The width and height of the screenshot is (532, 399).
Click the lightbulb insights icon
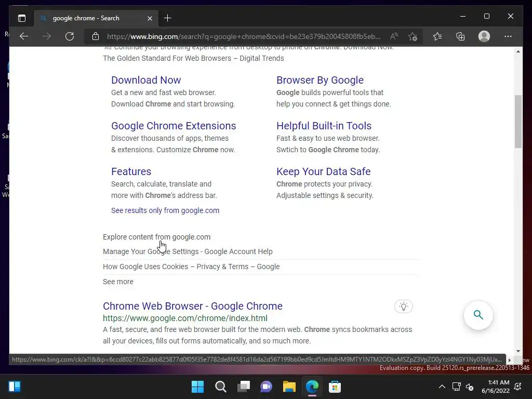click(x=403, y=307)
